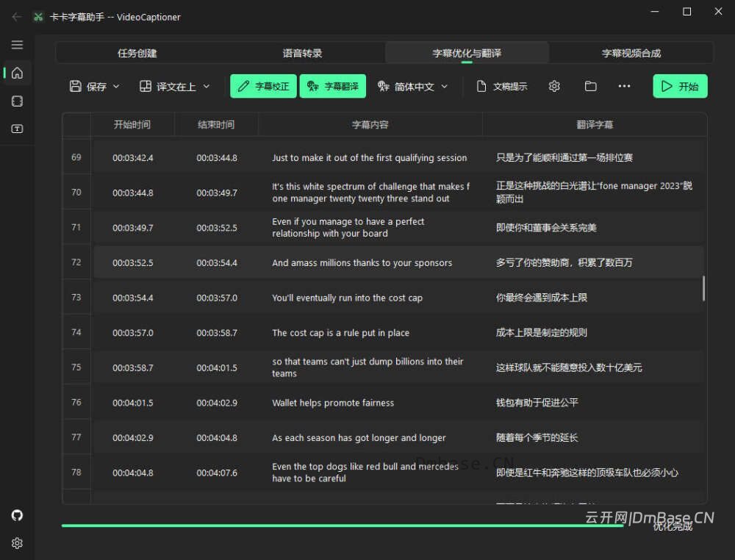Toggle the 字幕翻译 subtitle translation button

(x=333, y=86)
